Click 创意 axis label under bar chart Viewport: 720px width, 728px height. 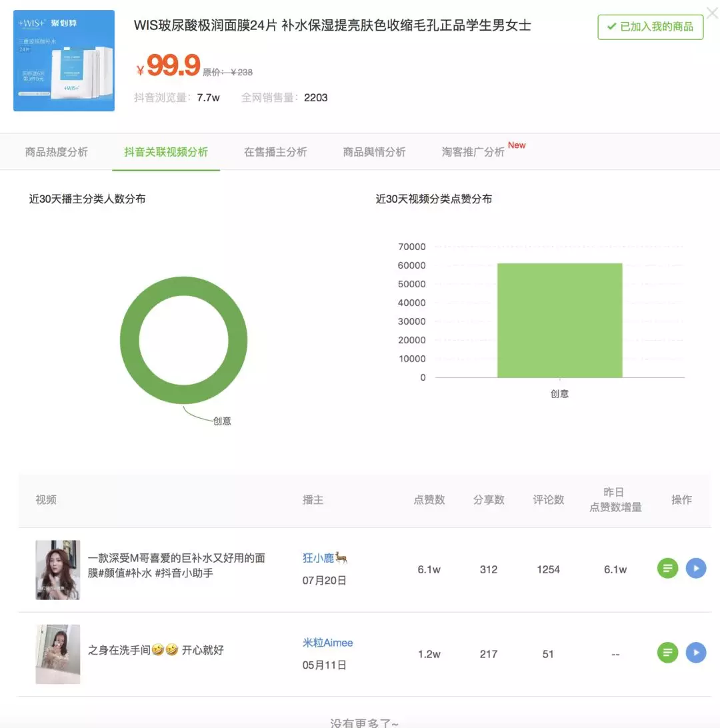point(559,394)
